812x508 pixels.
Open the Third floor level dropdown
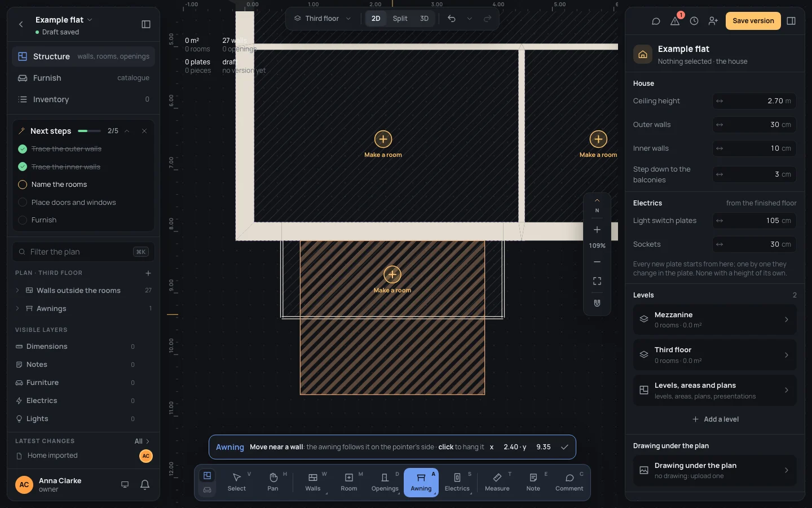pos(323,19)
